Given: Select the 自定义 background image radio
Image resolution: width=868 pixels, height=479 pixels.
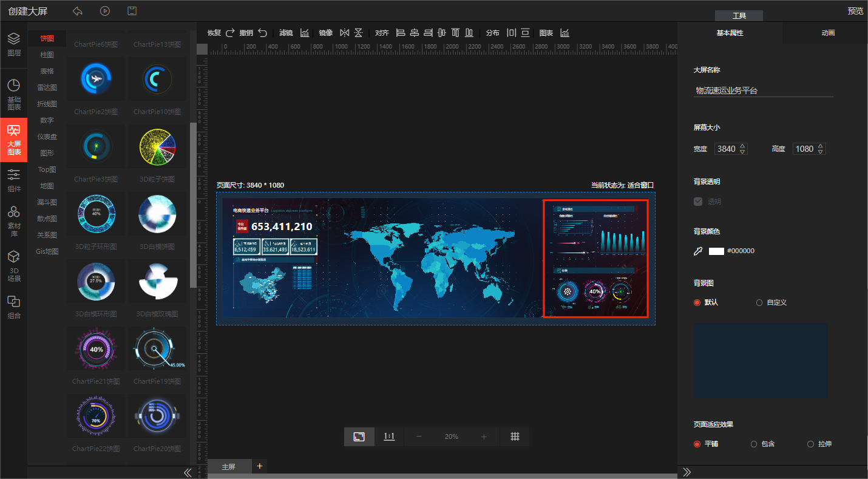Looking at the screenshot, I should click(x=759, y=302).
